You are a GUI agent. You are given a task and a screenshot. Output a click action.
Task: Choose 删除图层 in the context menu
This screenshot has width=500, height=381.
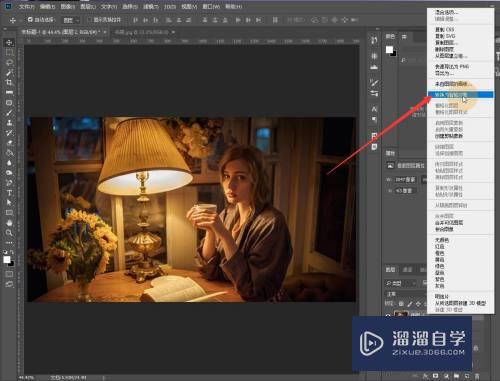pos(444,49)
